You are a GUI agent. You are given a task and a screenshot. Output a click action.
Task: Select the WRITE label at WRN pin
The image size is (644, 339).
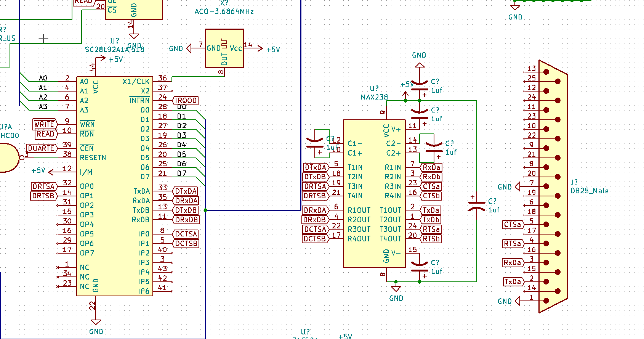pyautogui.click(x=45, y=124)
